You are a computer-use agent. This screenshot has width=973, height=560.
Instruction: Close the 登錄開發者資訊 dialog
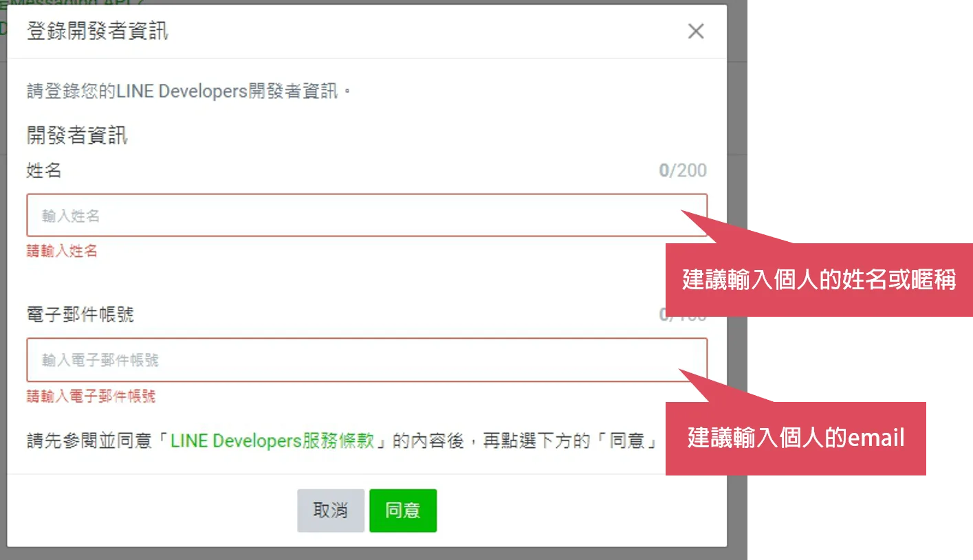pyautogui.click(x=696, y=31)
